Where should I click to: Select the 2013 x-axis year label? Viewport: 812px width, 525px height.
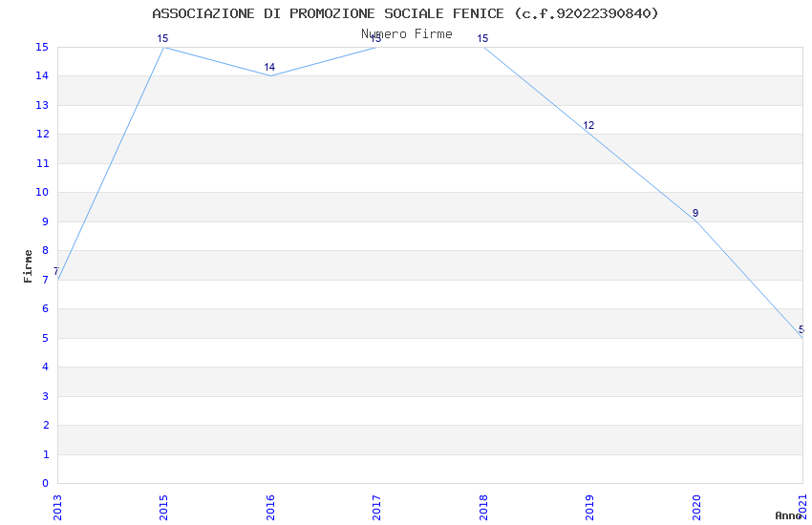(x=57, y=508)
